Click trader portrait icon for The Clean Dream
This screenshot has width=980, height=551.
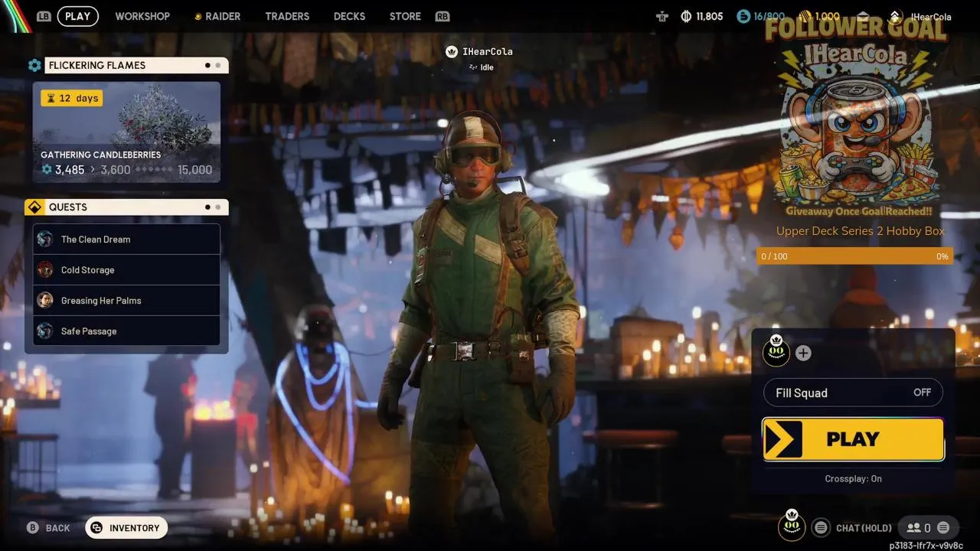pyautogui.click(x=45, y=240)
